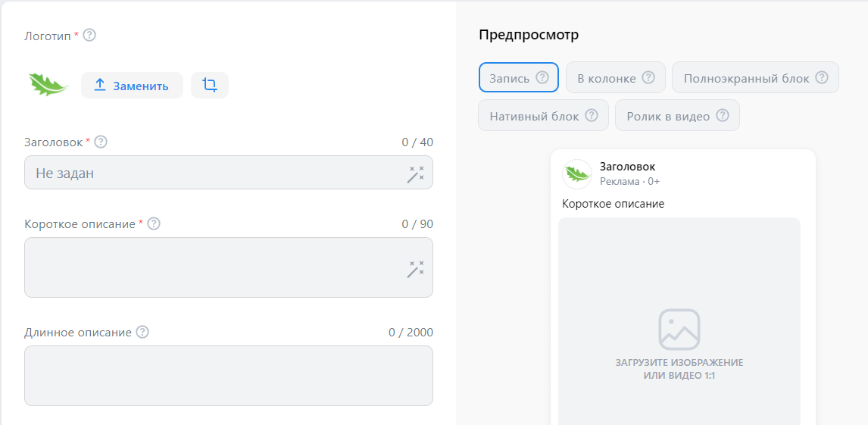Image resolution: width=868 pixels, height=425 pixels.
Task: Switch to В колонке preview
Action: (616, 77)
